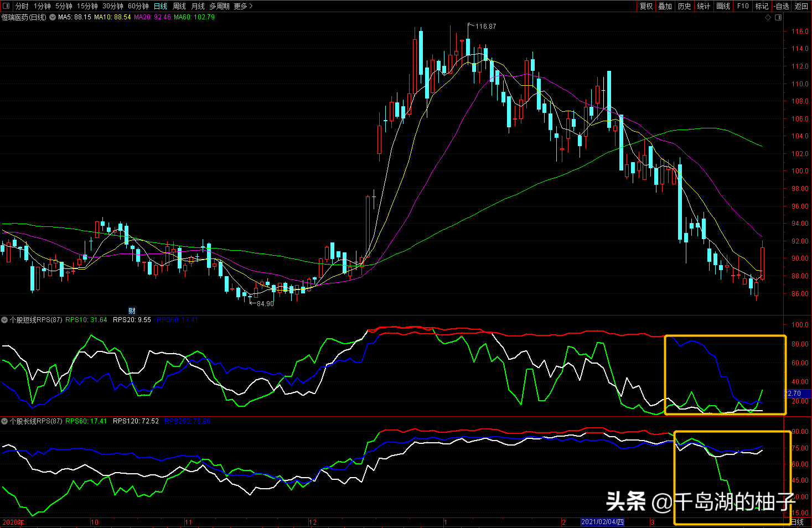Click the MA5: 88.15 label

pos(75,18)
